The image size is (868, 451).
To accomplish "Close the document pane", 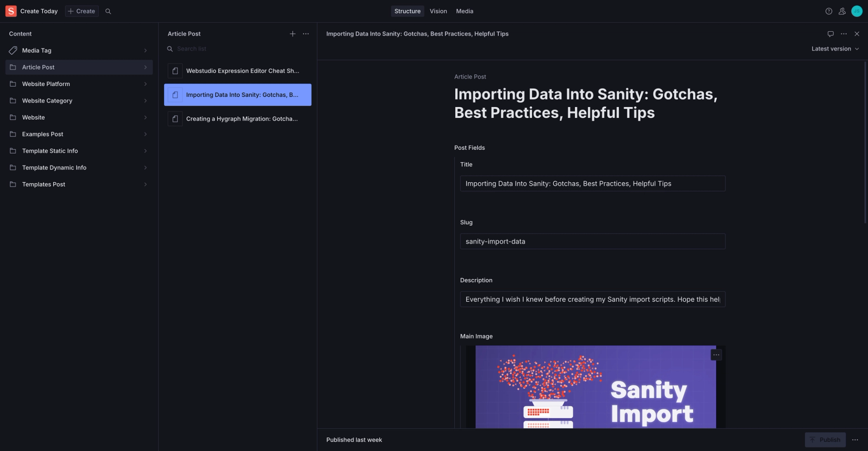I will coord(857,33).
